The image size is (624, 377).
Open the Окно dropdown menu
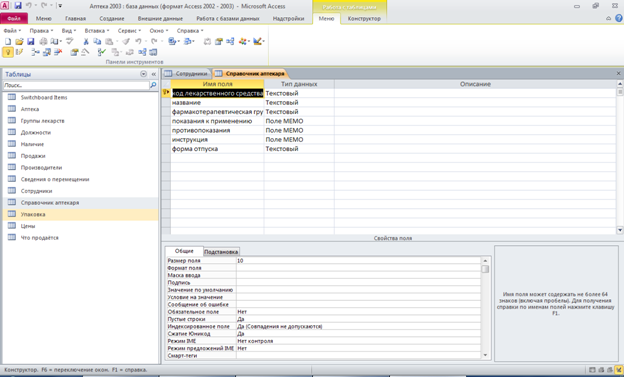159,31
